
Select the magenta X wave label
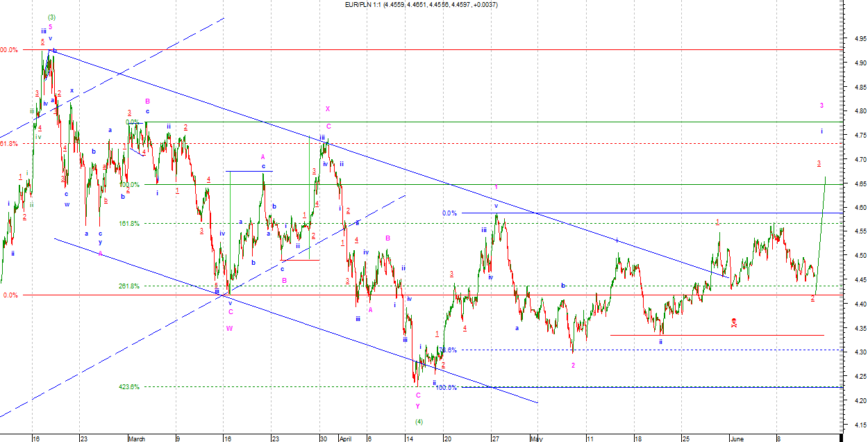coord(328,108)
